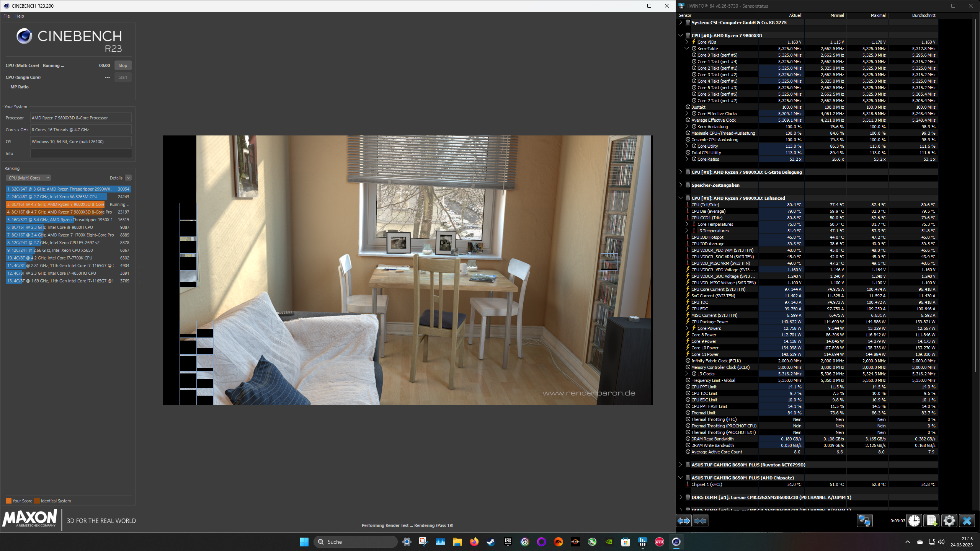Image resolution: width=980 pixels, height=551 pixels.
Task: Click HWiNFO collapse columns arrows icon
Action: 700,521
